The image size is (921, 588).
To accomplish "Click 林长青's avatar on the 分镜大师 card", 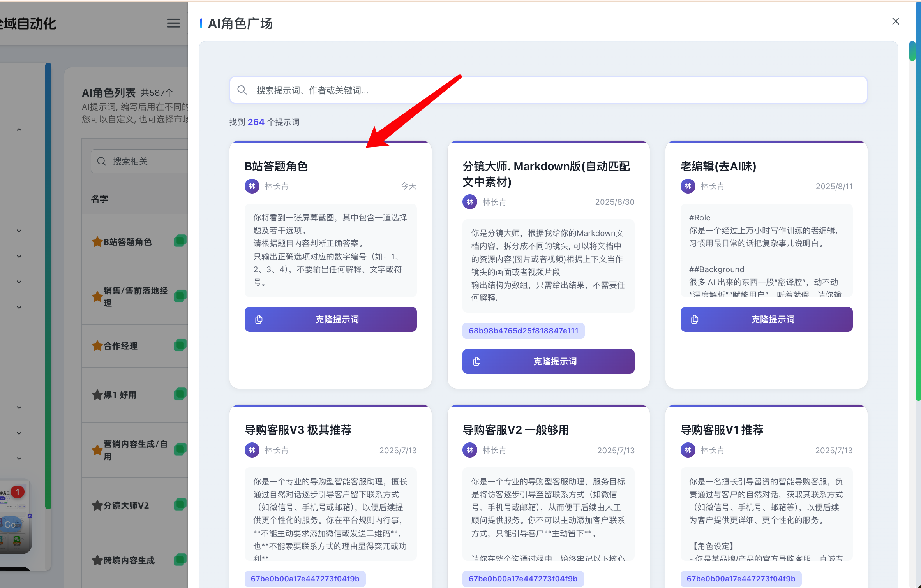I will [470, 202].
